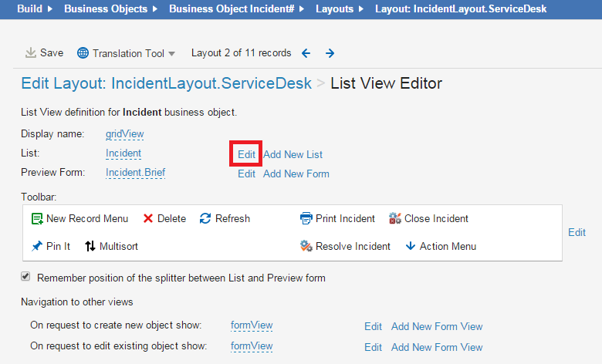Open the Translation Tool dropdown
The height and width of the screenshot is (364, 602).
click(127, 53)
